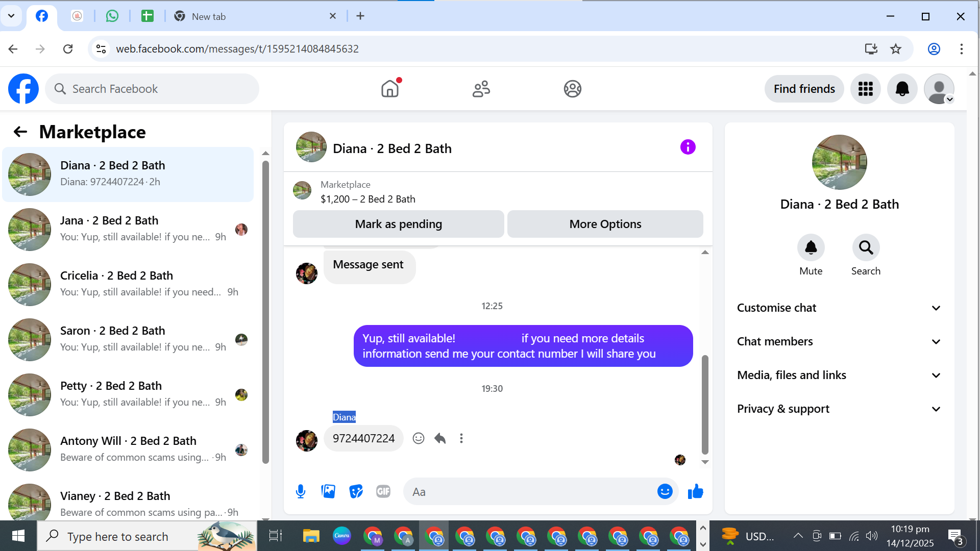Viewport: 980px width, 551px height.
Task: Open the Friends tab
Action: pyautogui.click(x=481, y=89)
